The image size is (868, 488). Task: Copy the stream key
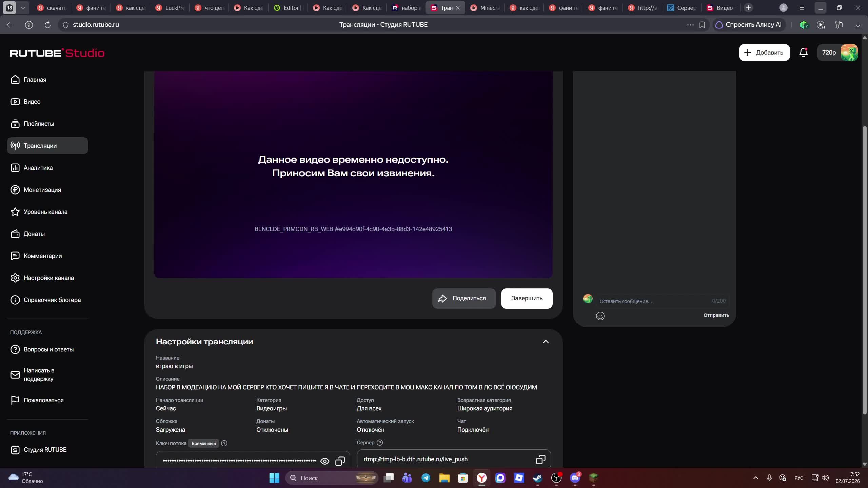click(340, 461)
